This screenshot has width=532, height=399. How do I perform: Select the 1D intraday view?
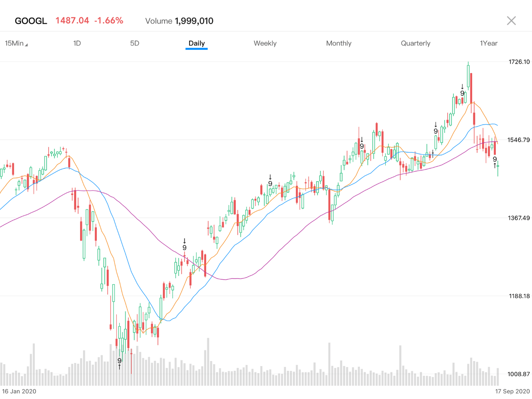77,43
